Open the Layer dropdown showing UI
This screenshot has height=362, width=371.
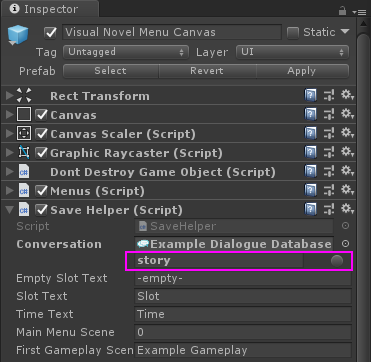[x=292, y=52]
